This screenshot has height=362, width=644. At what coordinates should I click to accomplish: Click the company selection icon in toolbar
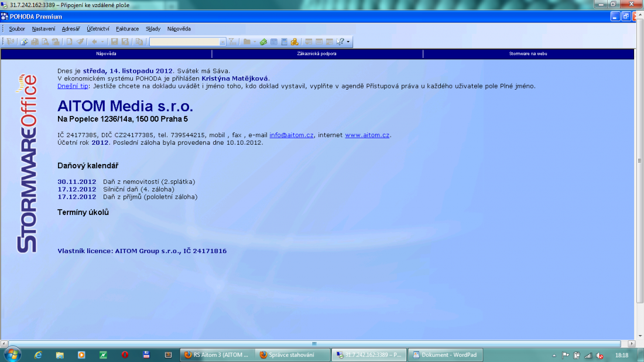coord(11,42)
